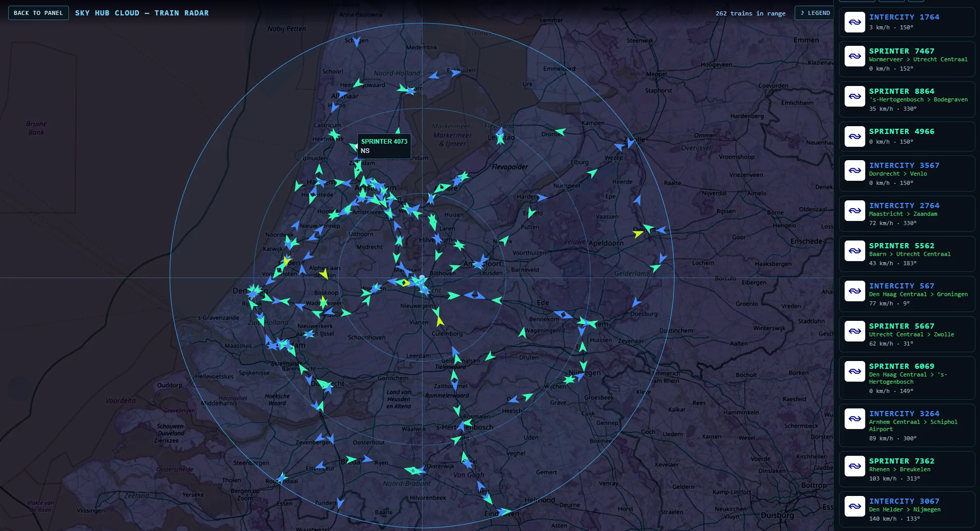Screen dimensions: 980x531
Task: Click Maastricht > Zaandam route text
Action: click(903, 214)
